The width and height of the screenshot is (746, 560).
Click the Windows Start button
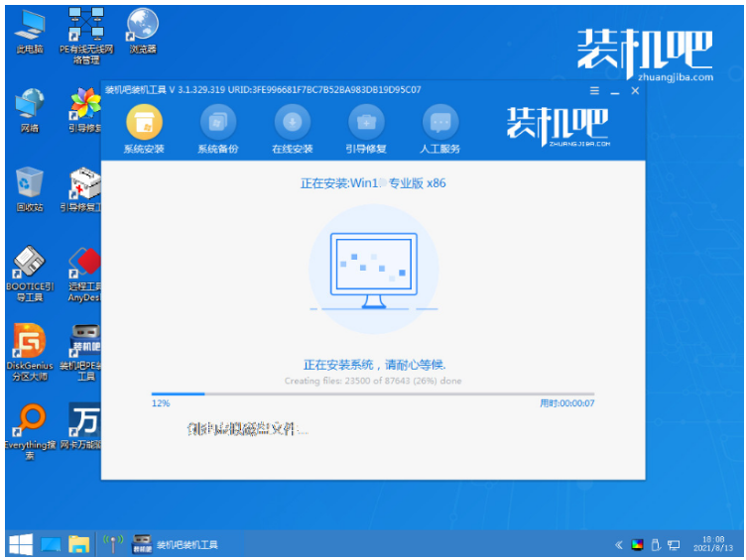(x=20, y=544)
